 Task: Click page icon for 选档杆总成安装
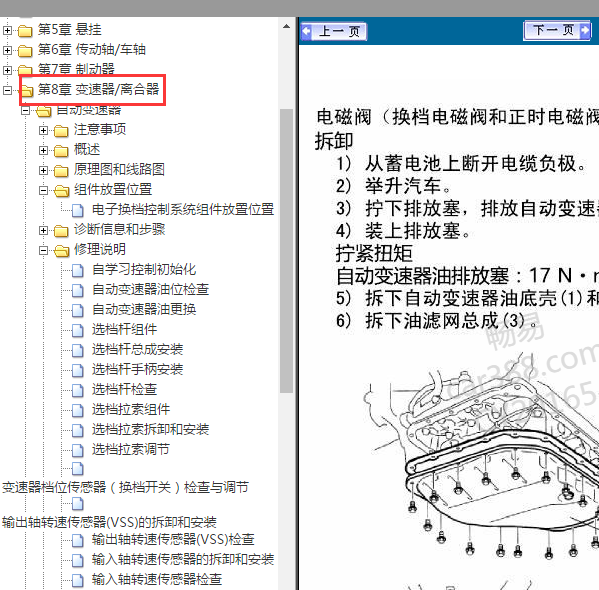coord(78,350)
